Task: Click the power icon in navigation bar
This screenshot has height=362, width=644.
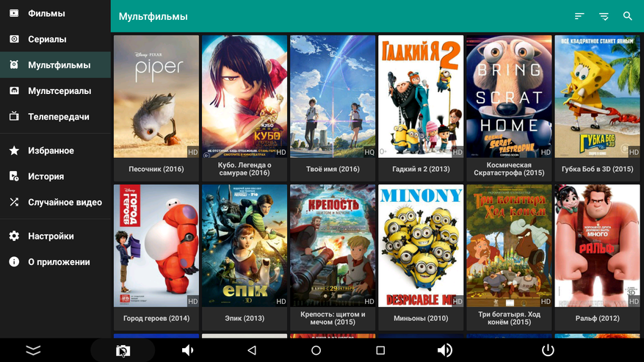Action: [548, 350]
